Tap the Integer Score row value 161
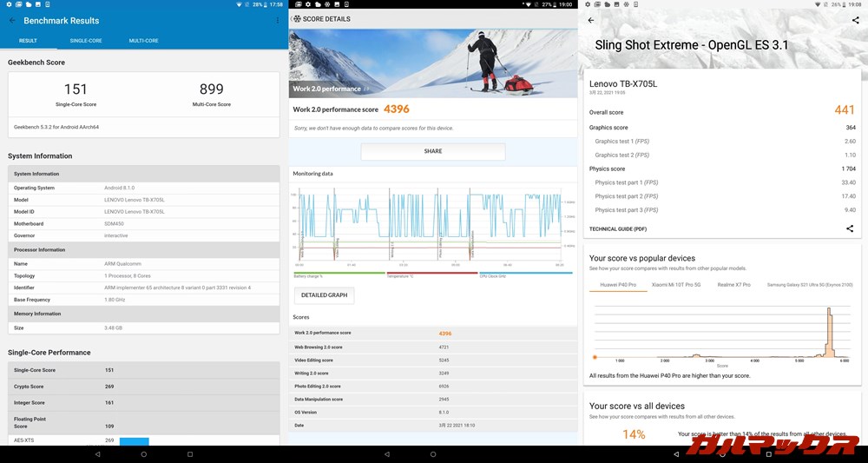Image resolution: width=868 pixels, height=463 pixels. pyautogui.click(x=109, y=403)
